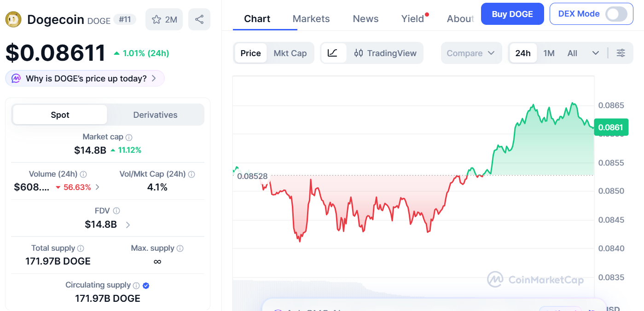Set chart range to 24h

pyautogui.click(x=523, y=53)
